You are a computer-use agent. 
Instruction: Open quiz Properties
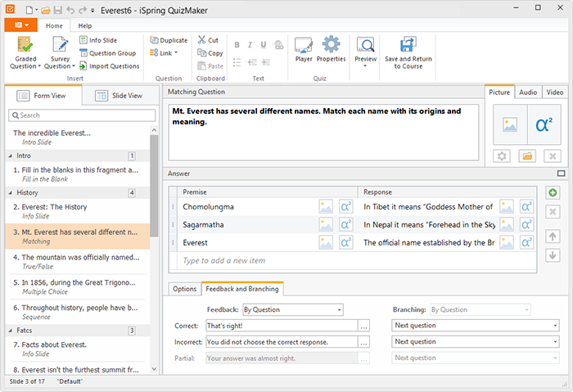(331, 49)
